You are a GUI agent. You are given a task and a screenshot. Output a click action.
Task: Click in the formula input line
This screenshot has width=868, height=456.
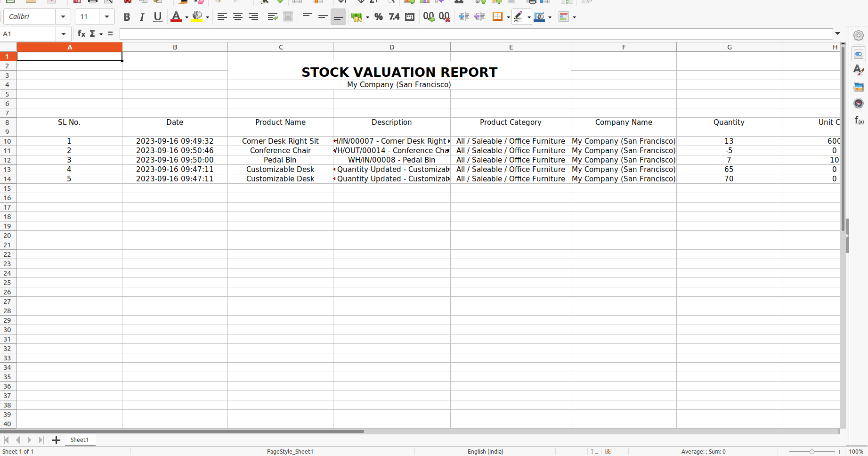[x=476, y=34]
